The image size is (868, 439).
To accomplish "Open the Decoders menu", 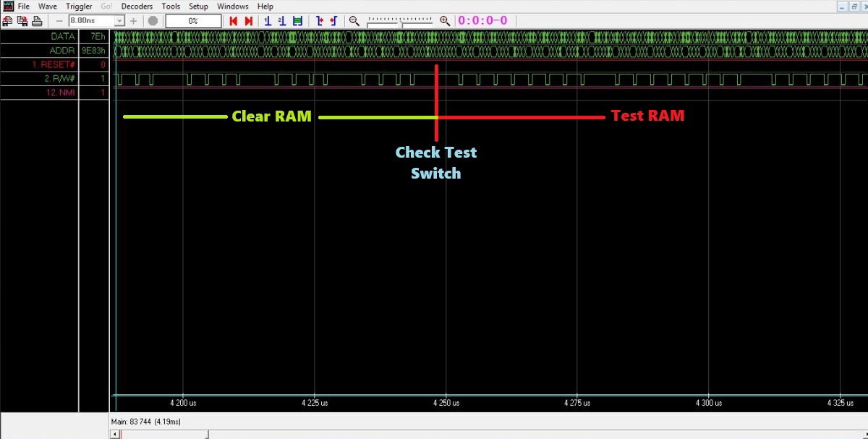I will 137,7.
